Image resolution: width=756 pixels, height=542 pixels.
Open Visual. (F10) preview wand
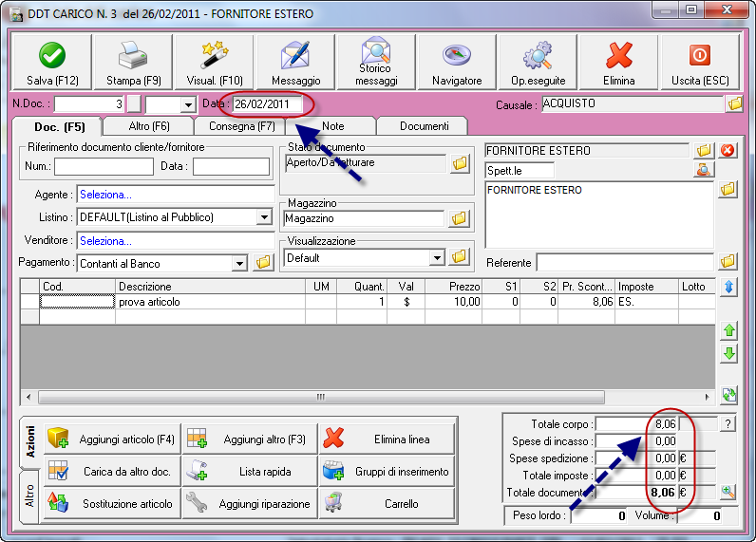[215, 62]
